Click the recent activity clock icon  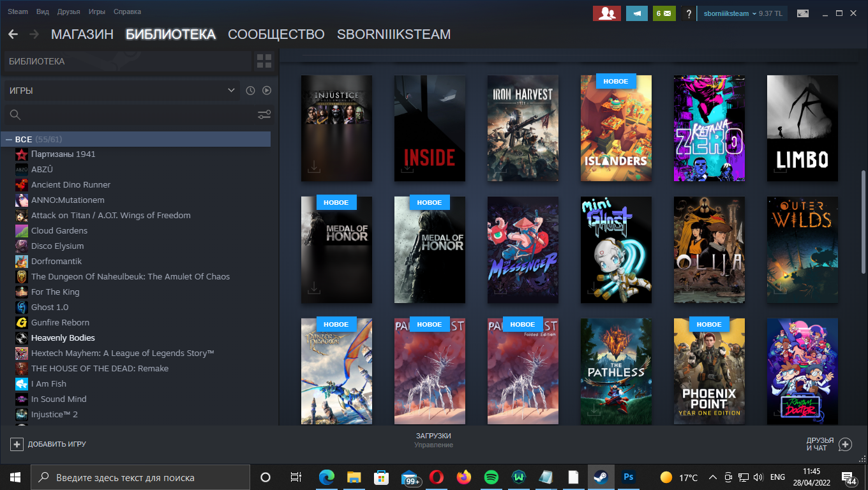coord(250,91)
